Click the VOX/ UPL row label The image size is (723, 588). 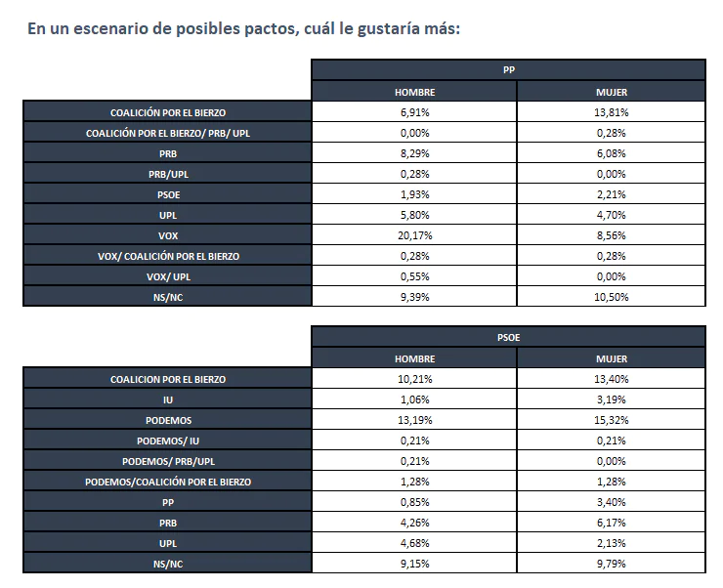point(168,276)
